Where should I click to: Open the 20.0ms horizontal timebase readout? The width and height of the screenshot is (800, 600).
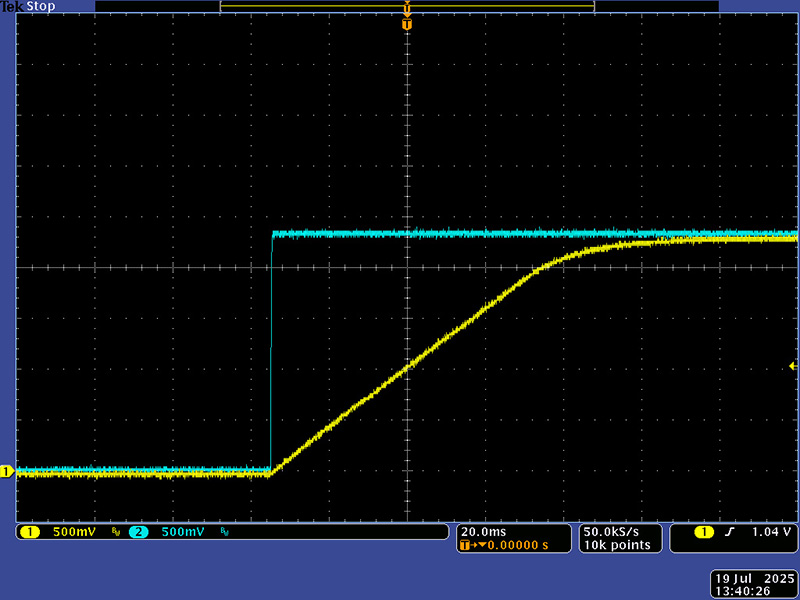483,531
